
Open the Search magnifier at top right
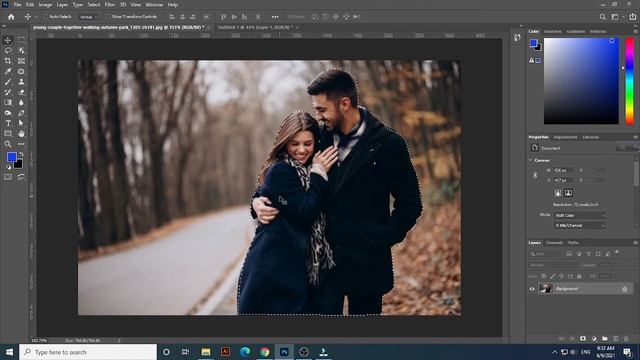point(602,17)
